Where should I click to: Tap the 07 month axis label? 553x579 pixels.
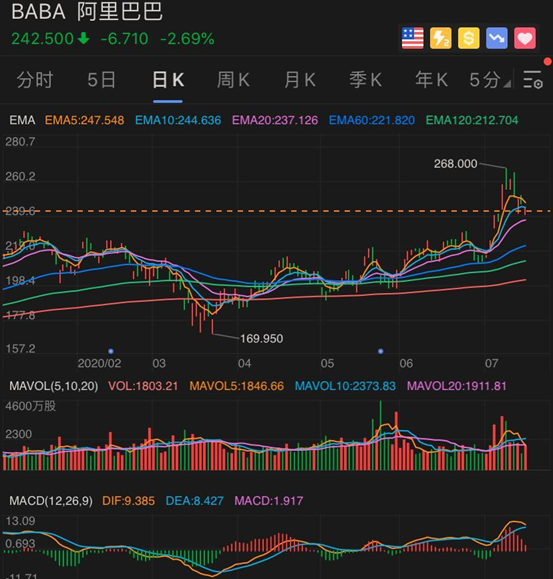pos(491,364)
